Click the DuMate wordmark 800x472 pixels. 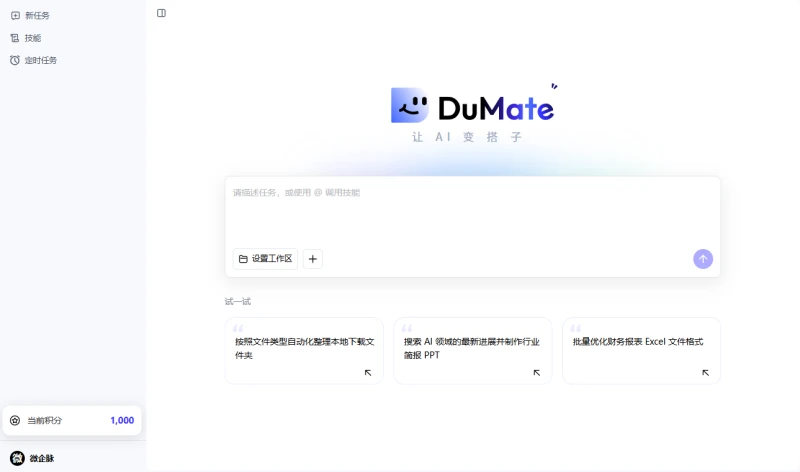pos(496,108)
